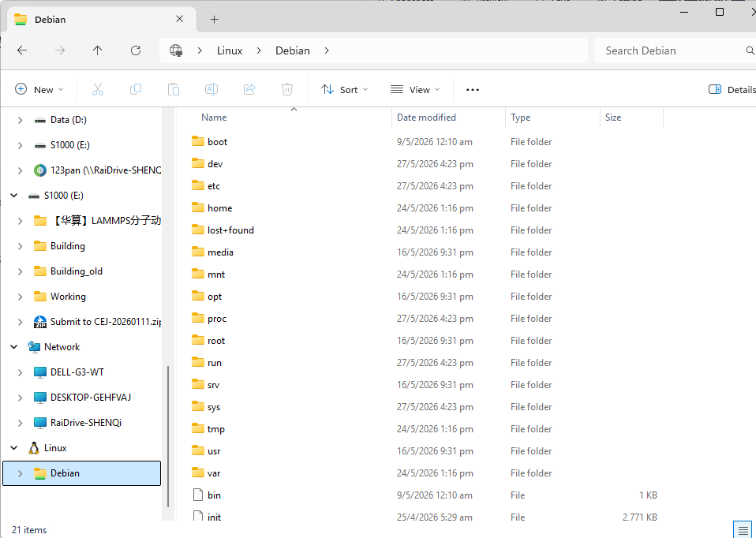Click chevron after Debian in address bar

327,50
